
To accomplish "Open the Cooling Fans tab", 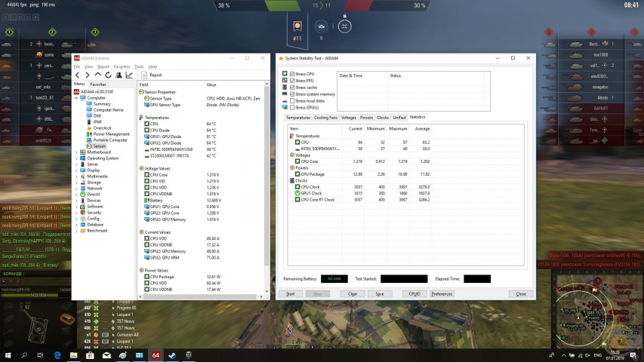I will pyautogui.click(x=325, y=118).
